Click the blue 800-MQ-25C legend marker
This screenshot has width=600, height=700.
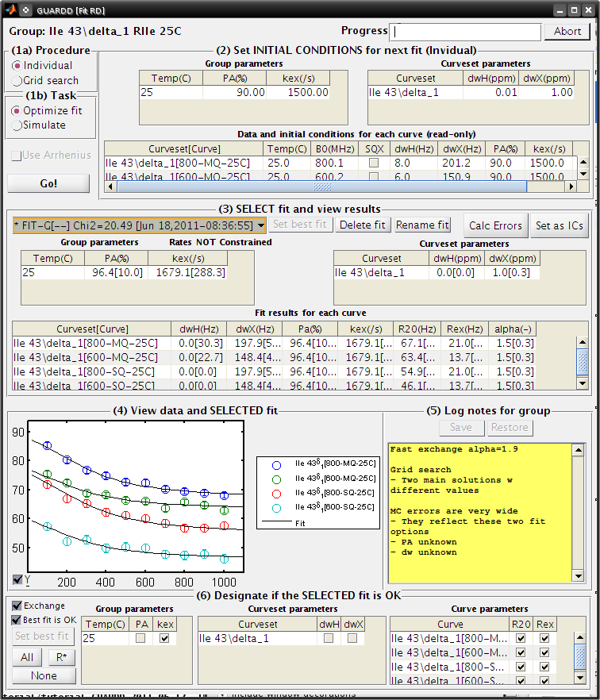point(276,465)
